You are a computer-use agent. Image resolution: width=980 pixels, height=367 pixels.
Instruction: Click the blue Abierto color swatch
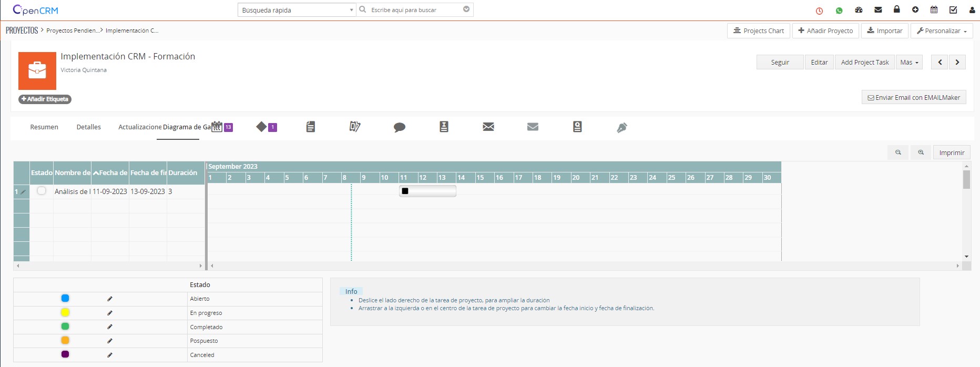point(65,298)
